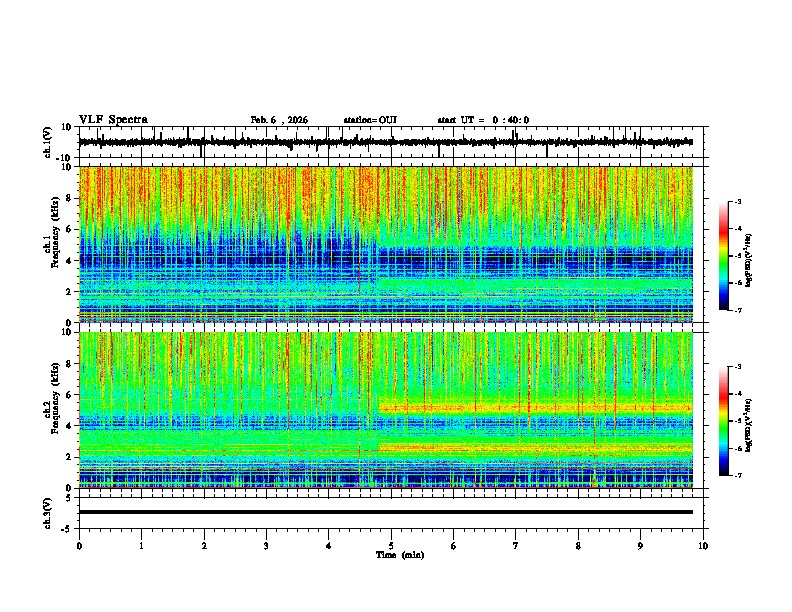
Task: Click the time axis tick label '8'
Action: 578,546
